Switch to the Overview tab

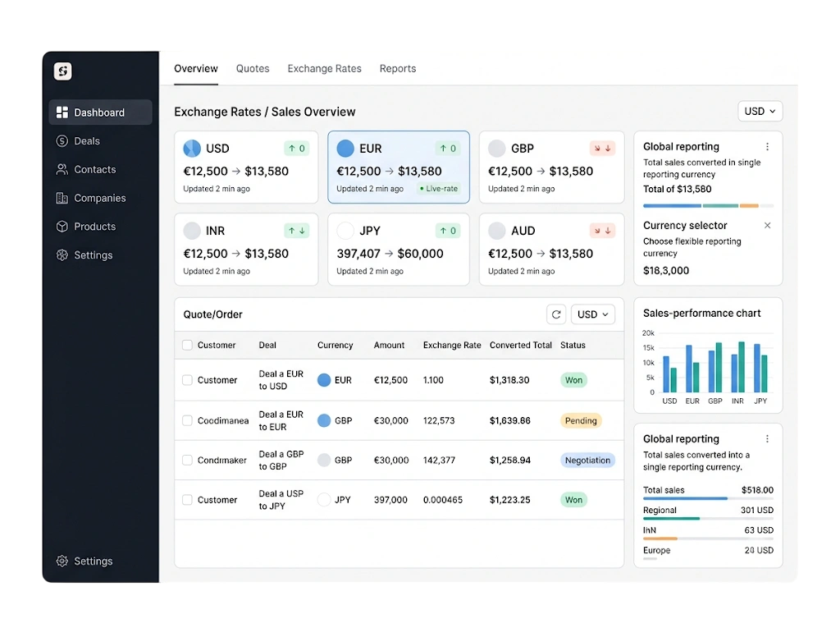196,69
